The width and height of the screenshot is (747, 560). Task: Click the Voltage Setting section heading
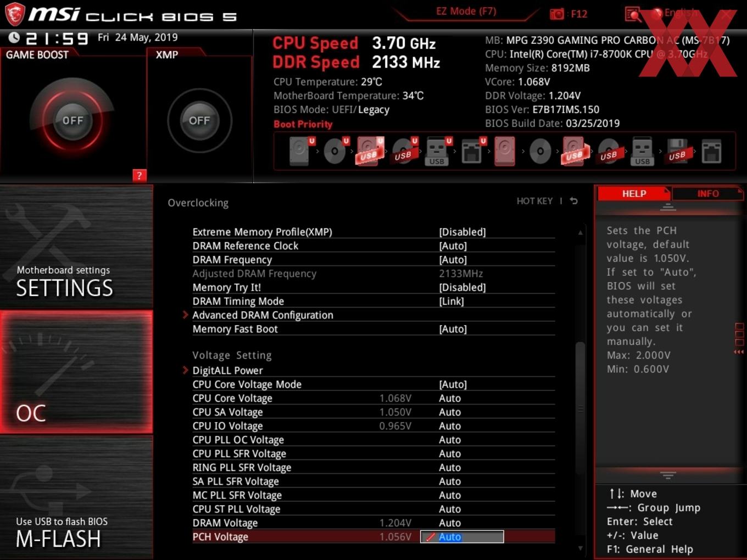232,355
